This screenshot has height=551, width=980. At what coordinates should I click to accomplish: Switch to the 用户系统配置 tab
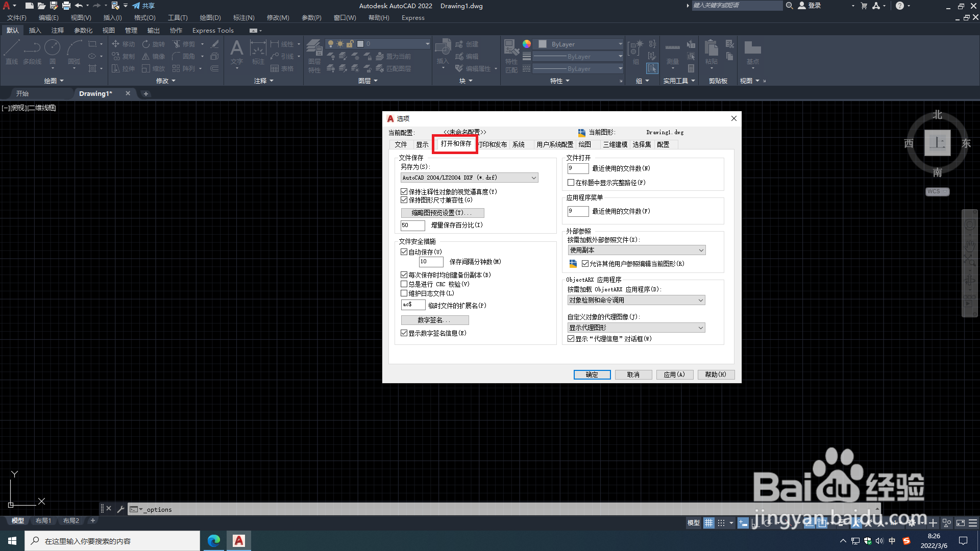pyautogui.click(x=555, y=144)
